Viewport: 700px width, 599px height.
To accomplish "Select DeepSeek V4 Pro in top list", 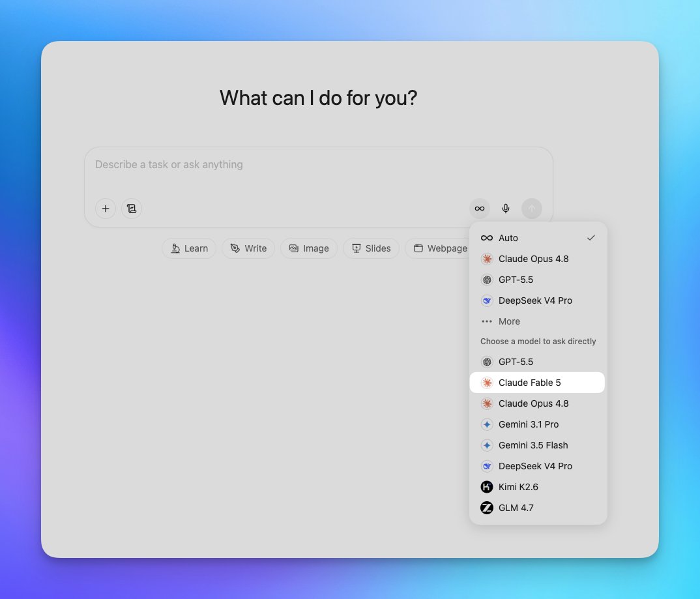I will (x=538, y=300).
